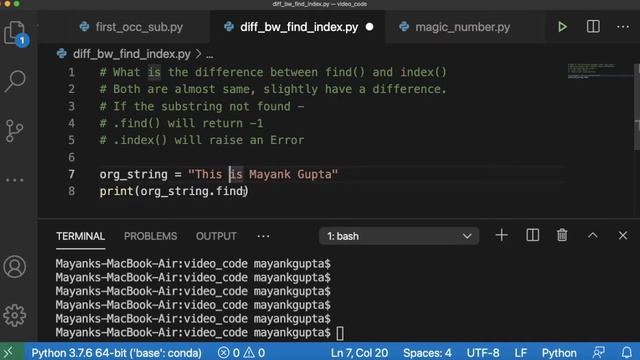Select Python 3.7.6 interpreter in status bar
The image size is (640, 360).
[x=116, y=353]
